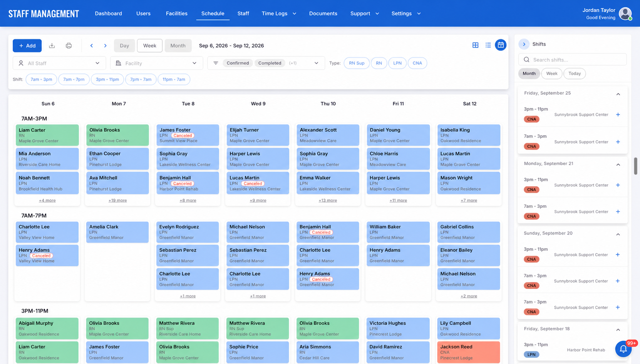Screen dimensions: 640x364
Task: Expand the status filter dropdown arrow
Action: tap(317, 63)
